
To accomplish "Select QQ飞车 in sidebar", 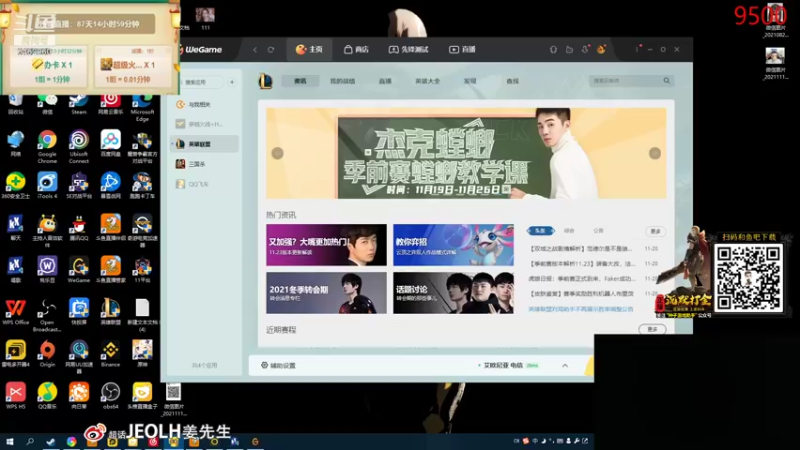I will pos(205,184).
